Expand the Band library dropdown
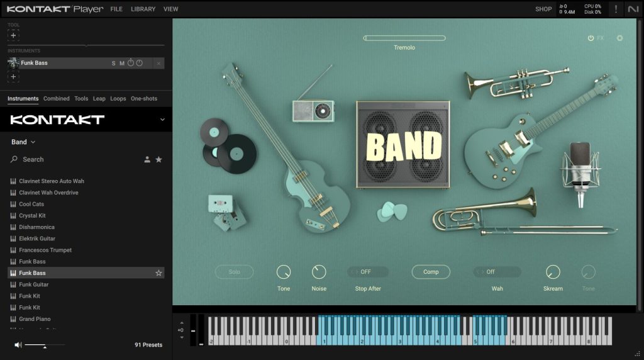 (23, 142)
